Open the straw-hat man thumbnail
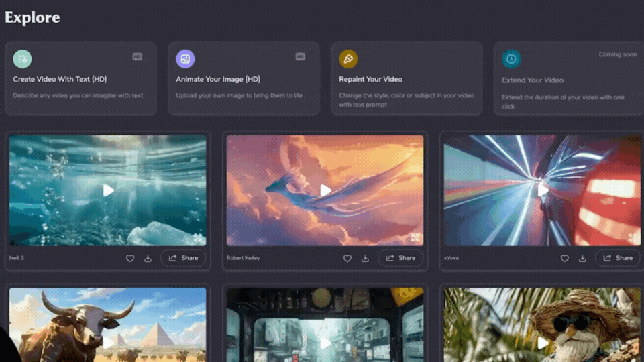Image resolution: width=644 pixels, height=362 pixels. point(543,324)
